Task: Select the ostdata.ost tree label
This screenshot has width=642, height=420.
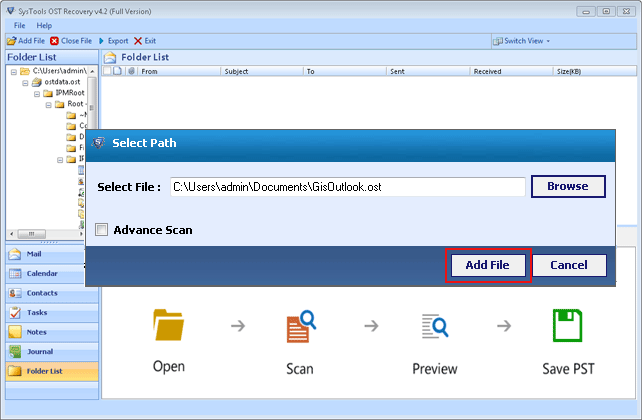Action: click(62, 82)
